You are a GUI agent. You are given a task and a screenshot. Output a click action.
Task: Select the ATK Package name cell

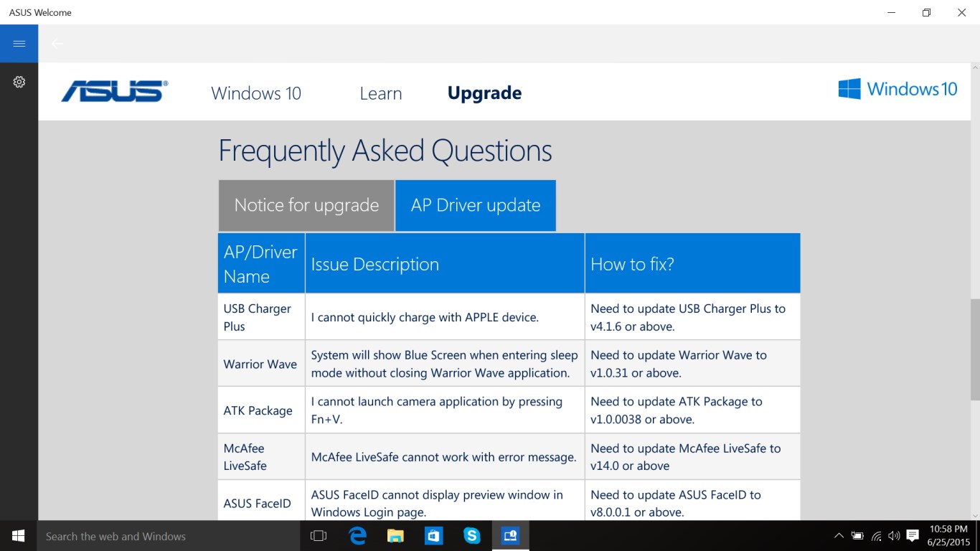(x=261, y=410)
